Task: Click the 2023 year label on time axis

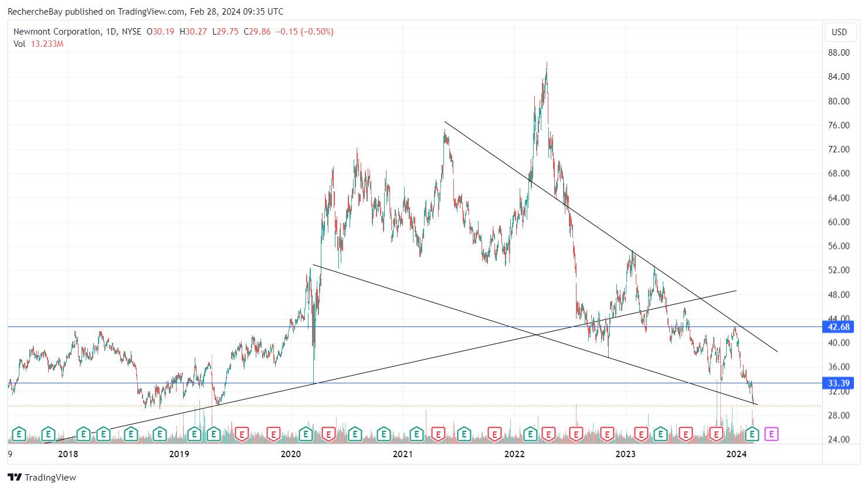Action: tap(625, 454)
